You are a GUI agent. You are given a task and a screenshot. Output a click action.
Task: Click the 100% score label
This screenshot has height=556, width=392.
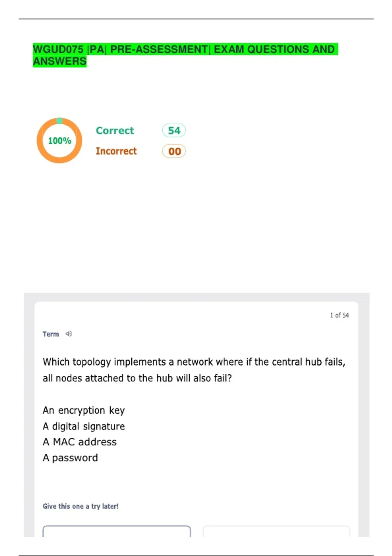click(x=59, y=141)
